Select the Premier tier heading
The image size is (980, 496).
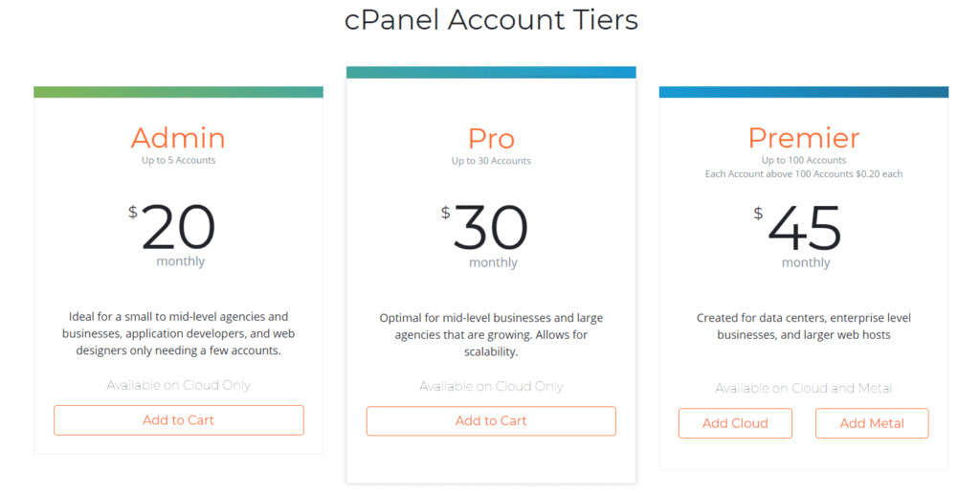click(x=804, y=138)
